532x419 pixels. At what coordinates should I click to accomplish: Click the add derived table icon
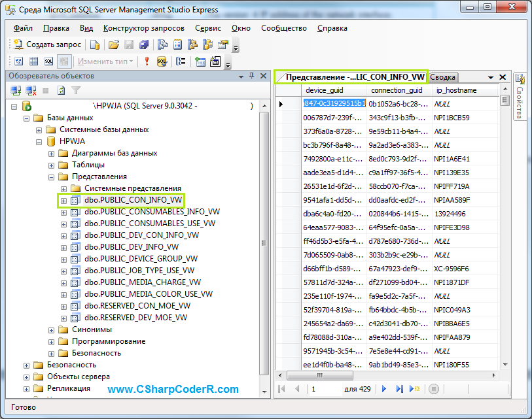(x=215, y=61)
